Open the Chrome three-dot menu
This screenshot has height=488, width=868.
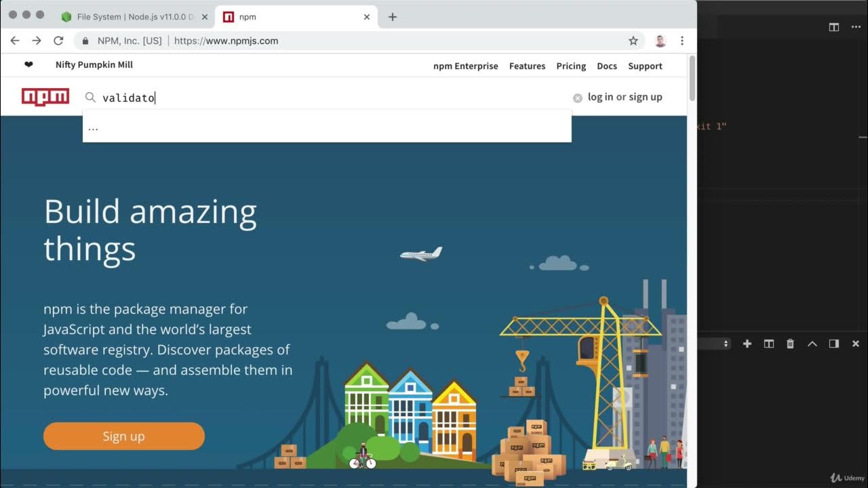682,41
